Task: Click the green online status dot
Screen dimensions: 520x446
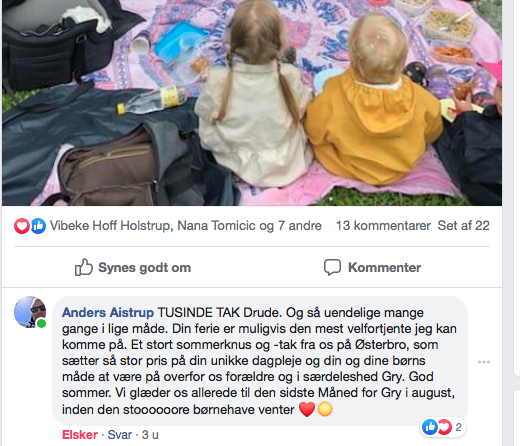Action: tap(41, 323)
